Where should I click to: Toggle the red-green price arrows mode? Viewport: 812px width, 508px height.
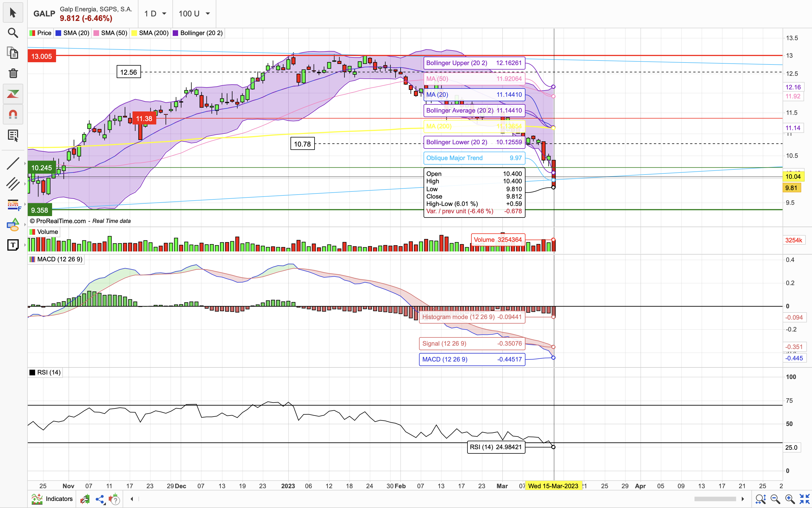(x=13, y=94)
